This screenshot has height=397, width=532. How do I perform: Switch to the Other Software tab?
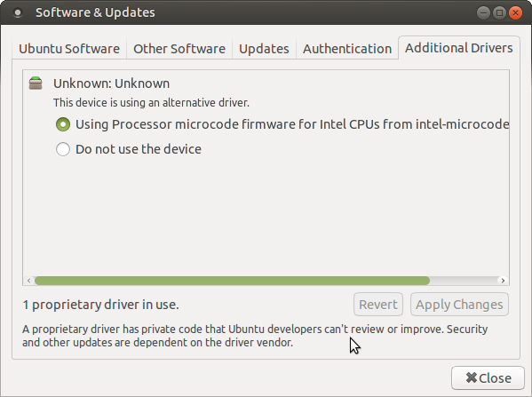tap(179, 49)
